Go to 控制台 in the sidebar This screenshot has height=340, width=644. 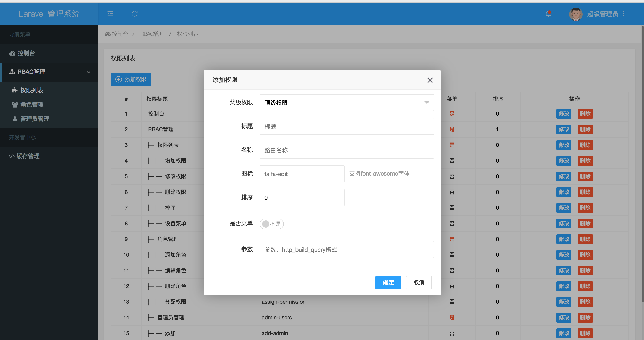(x=26, y=53)
